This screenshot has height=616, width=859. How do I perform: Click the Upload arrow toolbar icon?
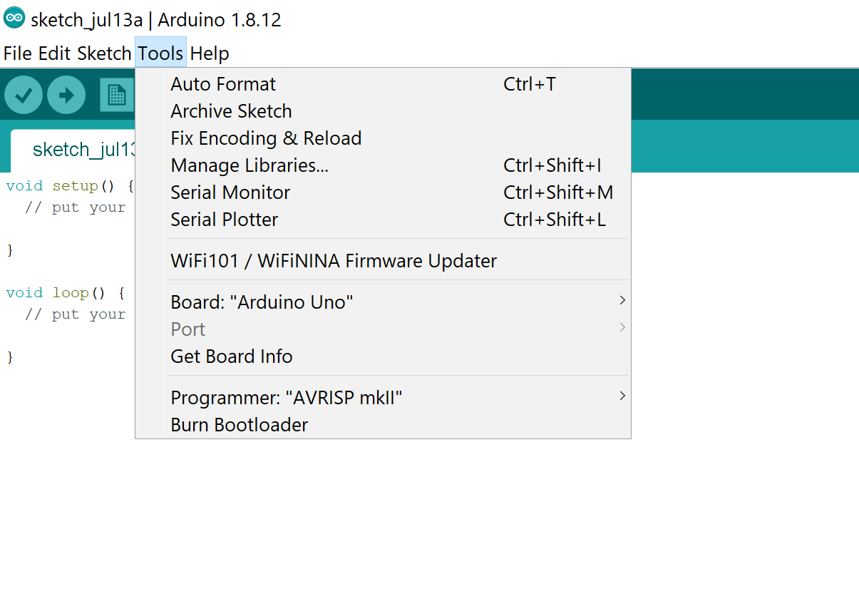(x=66, y=95)
